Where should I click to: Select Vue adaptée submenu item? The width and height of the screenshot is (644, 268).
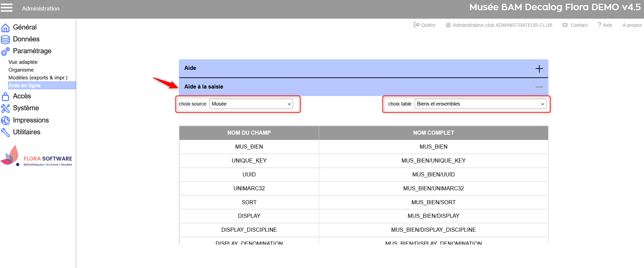click(x=23, y=62)
